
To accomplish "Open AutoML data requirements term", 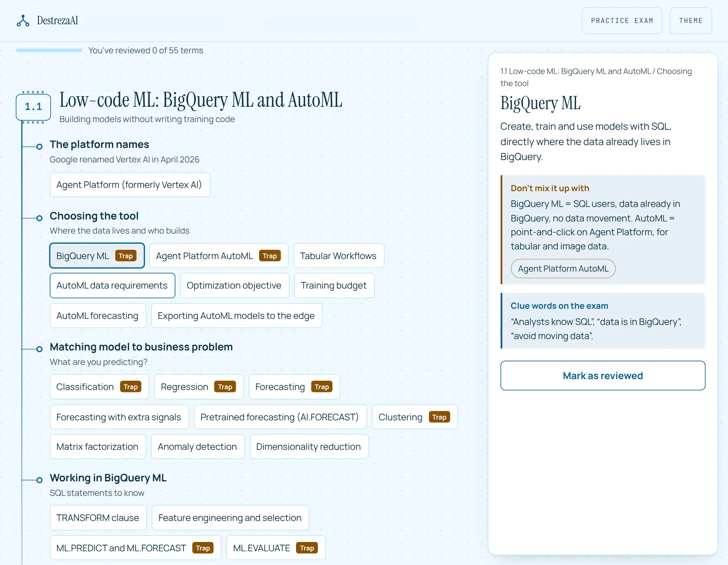I will 112,285.
